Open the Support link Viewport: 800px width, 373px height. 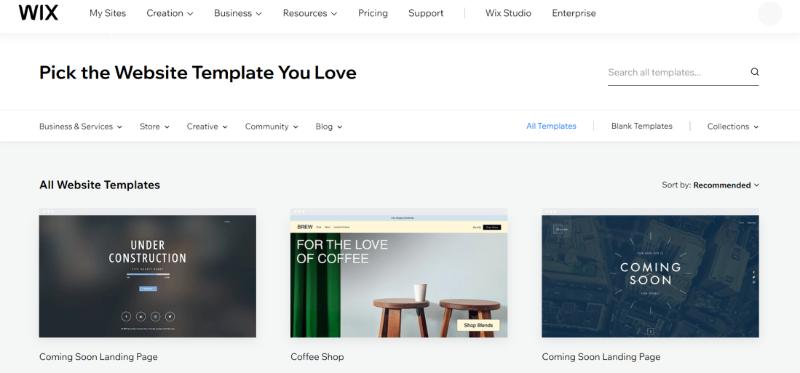click(426, 13)
